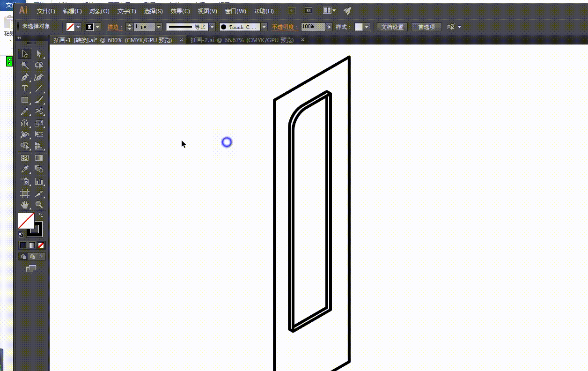Open graphic style dropdown arrow
The width and height of the screenshot is (588, 371).
pos(367,27)
